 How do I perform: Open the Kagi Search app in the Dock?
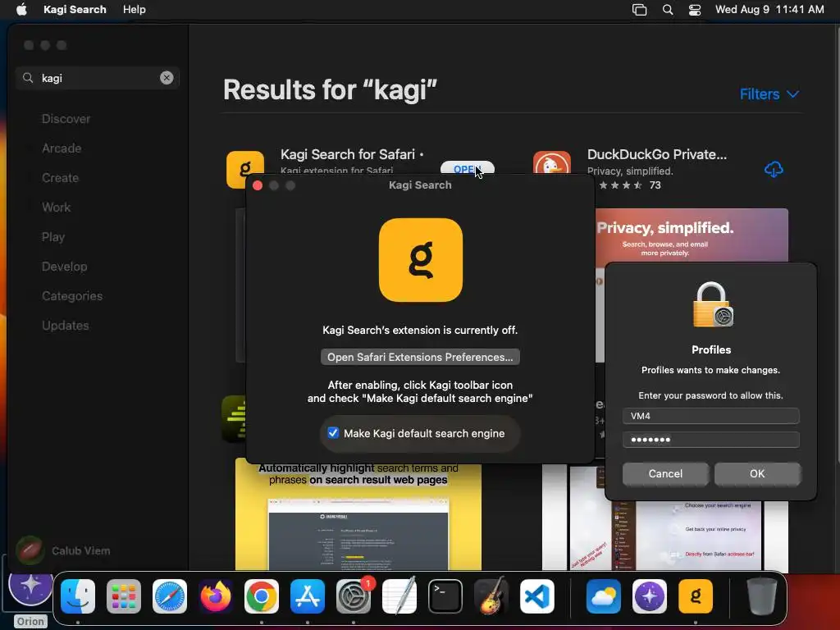pyautogui.click(x=696, y=596)
